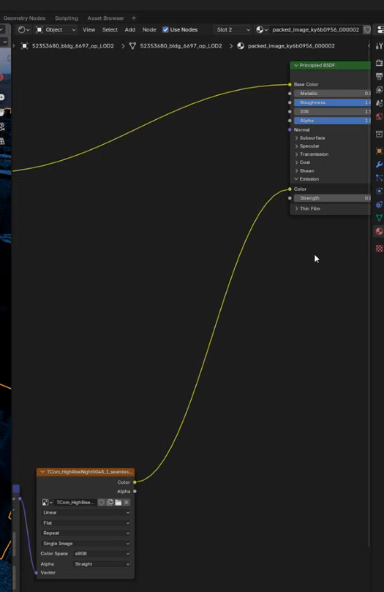Image resolution: width=384 pixels, height=592 pixels.
Task: Open the Object properties orange square tab
Action: (379, 151)
